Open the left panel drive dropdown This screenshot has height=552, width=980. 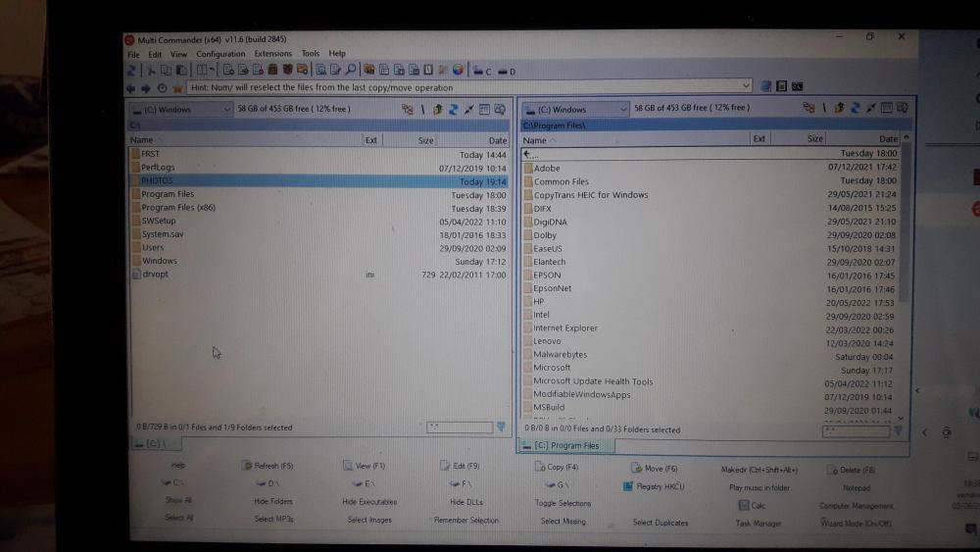coord(226,109)
